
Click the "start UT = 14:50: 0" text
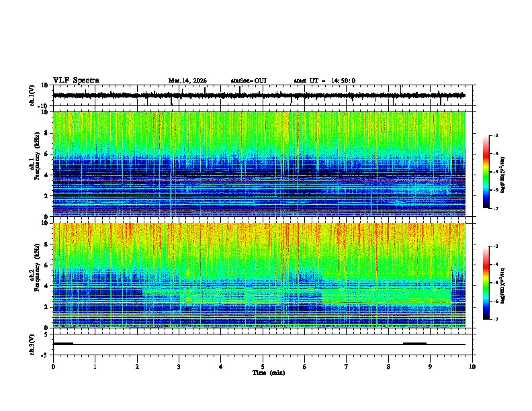[x=324, y=81]
